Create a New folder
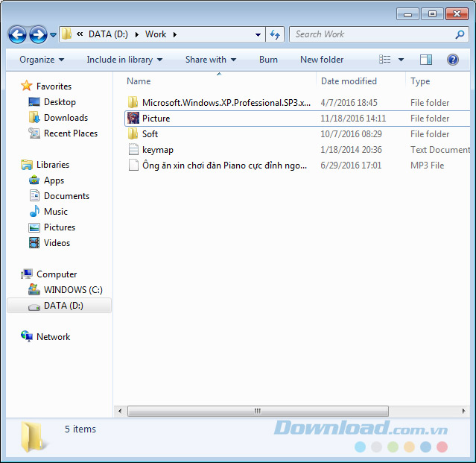Image resolution: width=476 pixels, height=463 pixels. [322, 60]
